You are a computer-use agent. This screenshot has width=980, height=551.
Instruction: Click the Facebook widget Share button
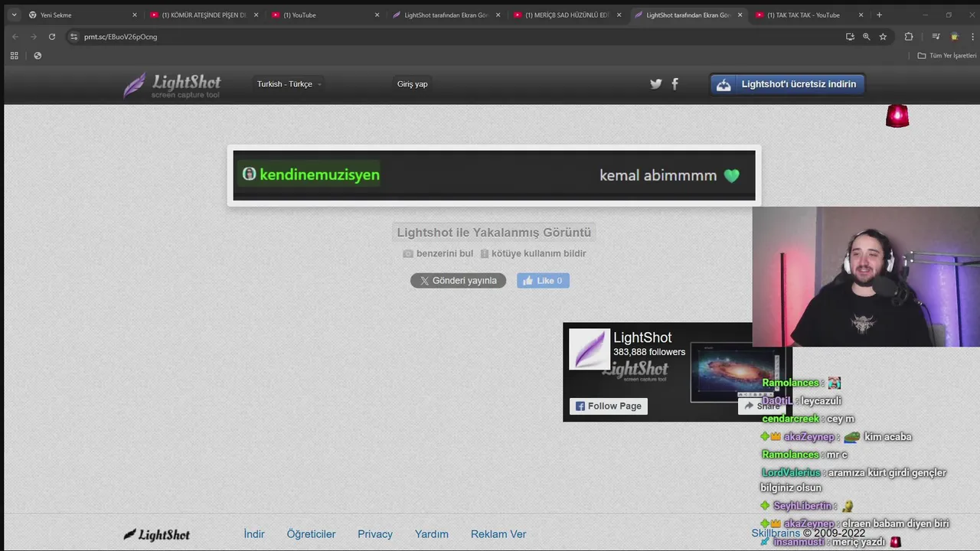click(760, 406)
